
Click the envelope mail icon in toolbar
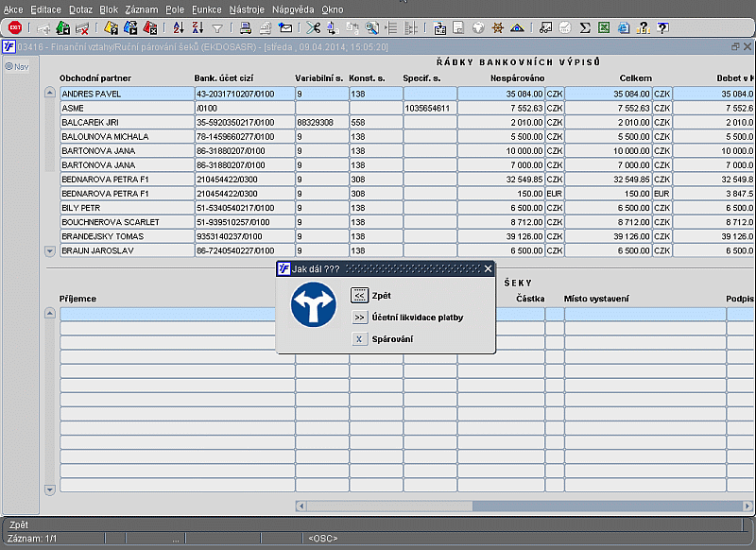(x=284, y=27)
